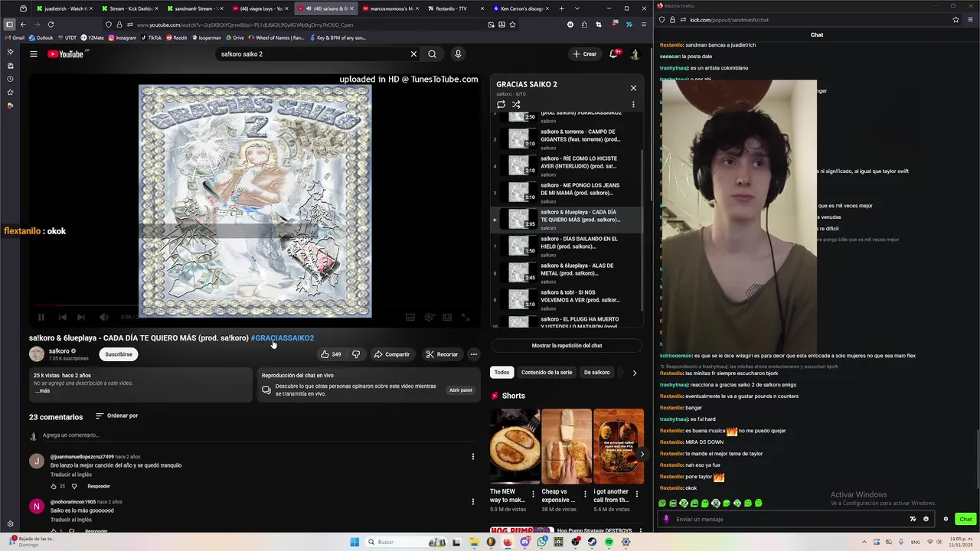980x551 pixels.
Task: Open Kick chat settings gear
Action: coord(946,519)
